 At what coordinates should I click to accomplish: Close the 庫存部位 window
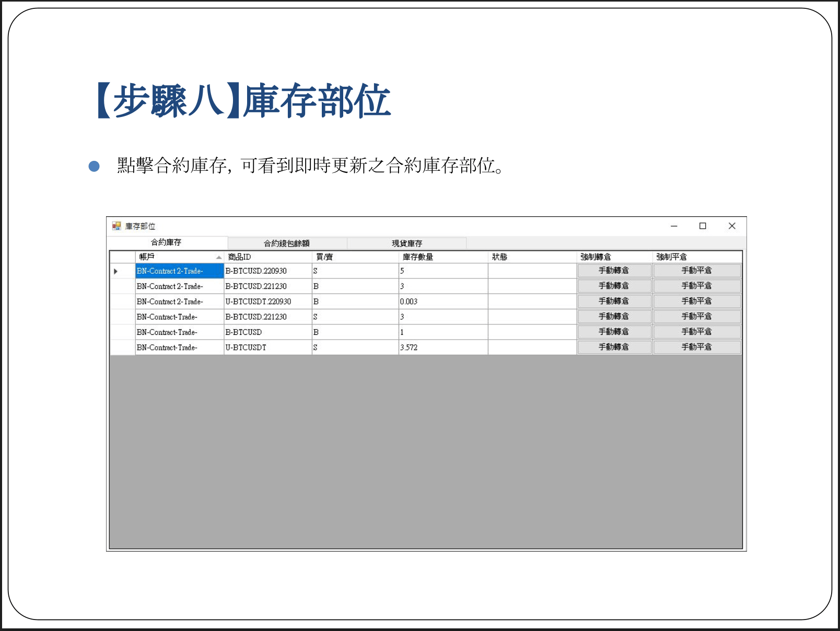(x=732, y=226)
